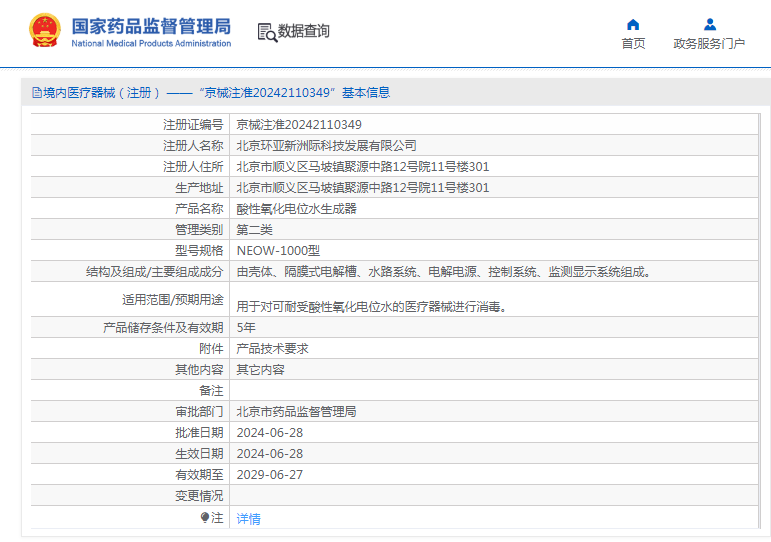This screenshot has width=771, height=542.
Task: Click the 注册人名称 label
Action: click(193, 146)
